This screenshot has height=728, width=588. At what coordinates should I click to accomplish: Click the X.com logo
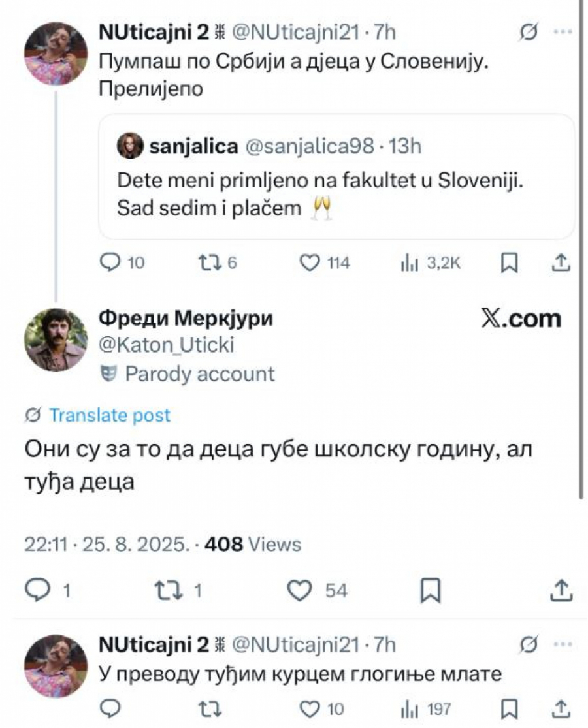pyautogui.click(x=521, y=319)
